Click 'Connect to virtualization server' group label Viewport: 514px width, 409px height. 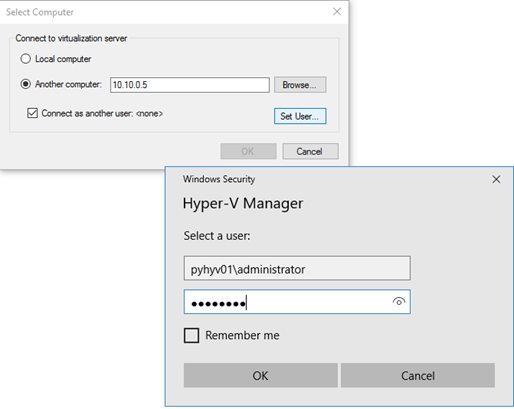click(71, 38)
